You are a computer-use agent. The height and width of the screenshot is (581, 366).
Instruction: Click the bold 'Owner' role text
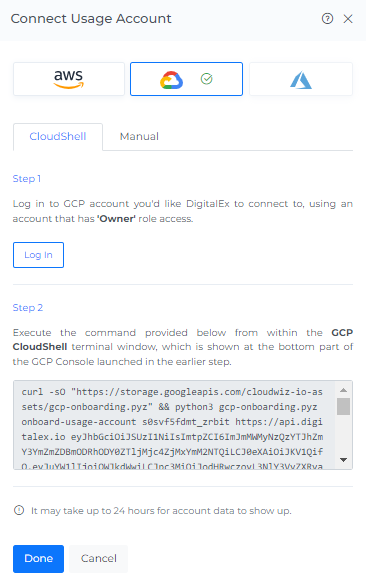click(116, 219)
